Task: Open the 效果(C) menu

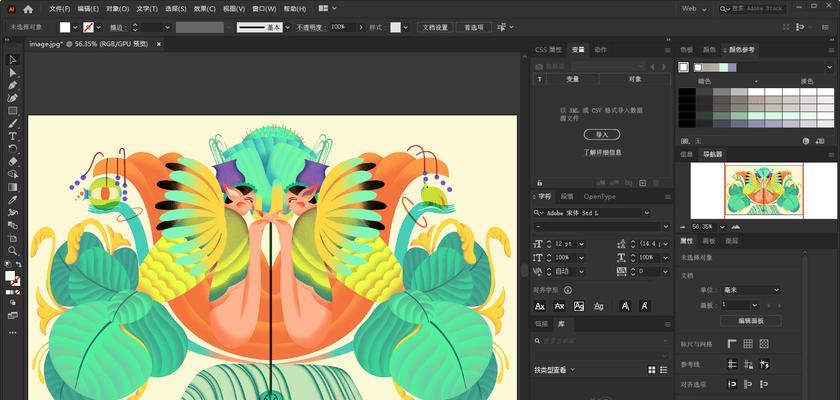Action: pyautogui.click(x=205, y=9)
